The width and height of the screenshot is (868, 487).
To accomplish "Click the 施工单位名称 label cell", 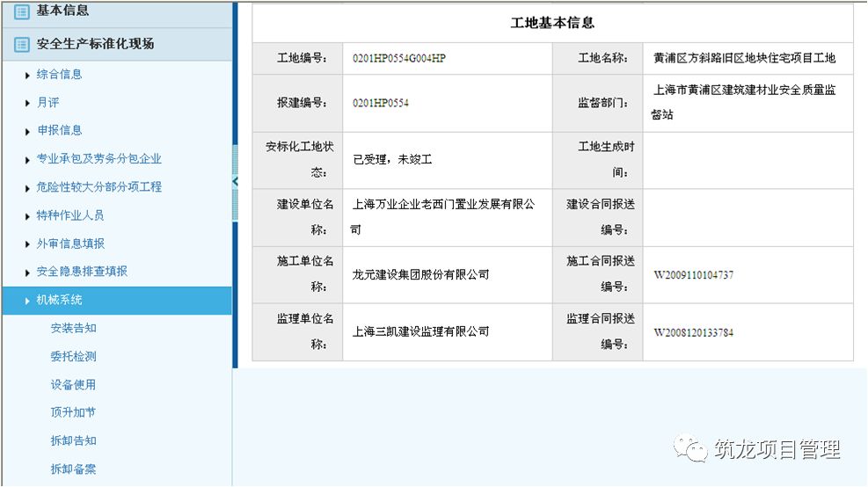I will [x=298, y=274].
